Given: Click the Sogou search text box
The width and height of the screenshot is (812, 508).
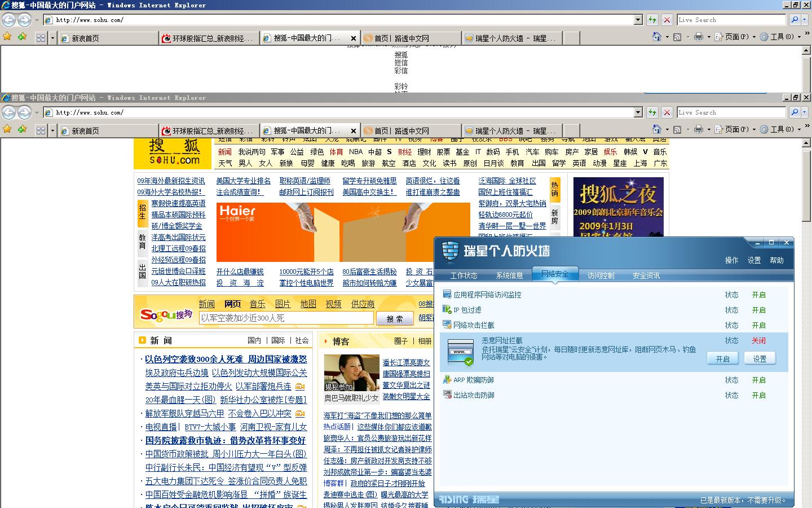Looking at the screenshot, I should click(x=286, y=318).
